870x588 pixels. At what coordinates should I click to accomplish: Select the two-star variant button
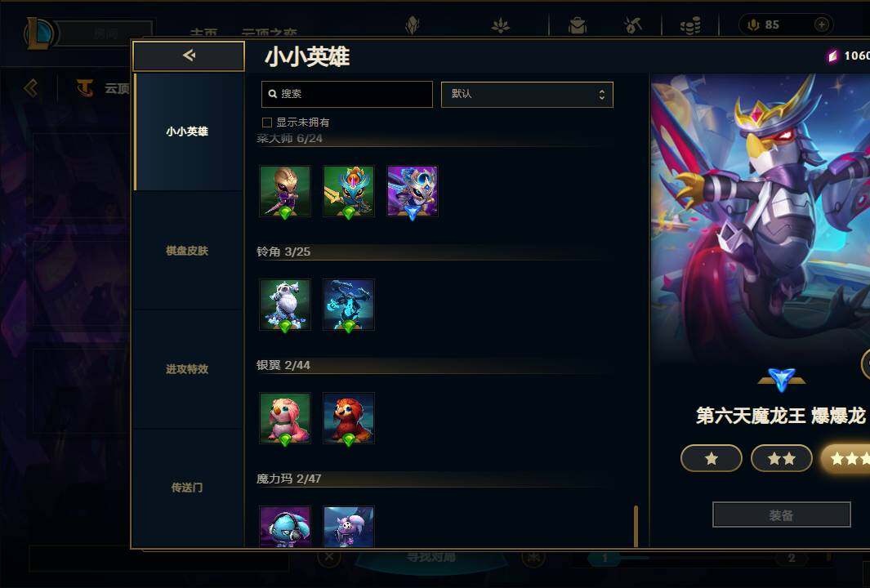click(781, 459)
